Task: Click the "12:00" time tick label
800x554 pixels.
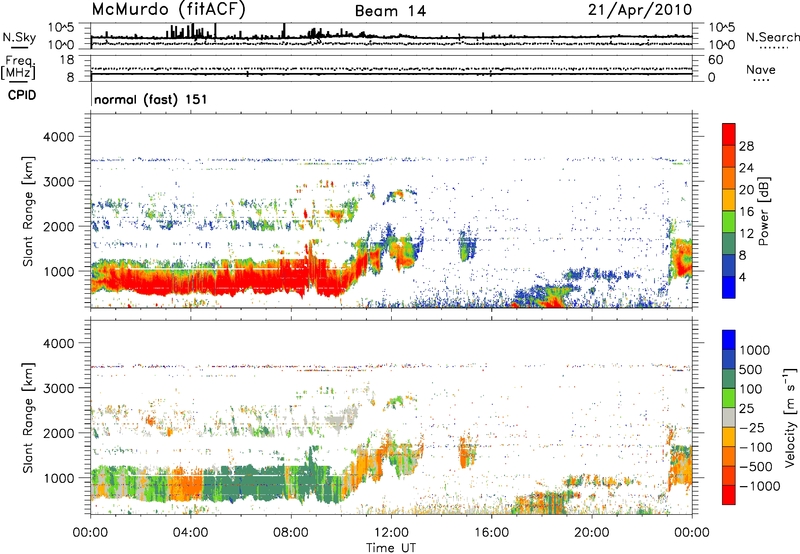Action: [391, 533]
